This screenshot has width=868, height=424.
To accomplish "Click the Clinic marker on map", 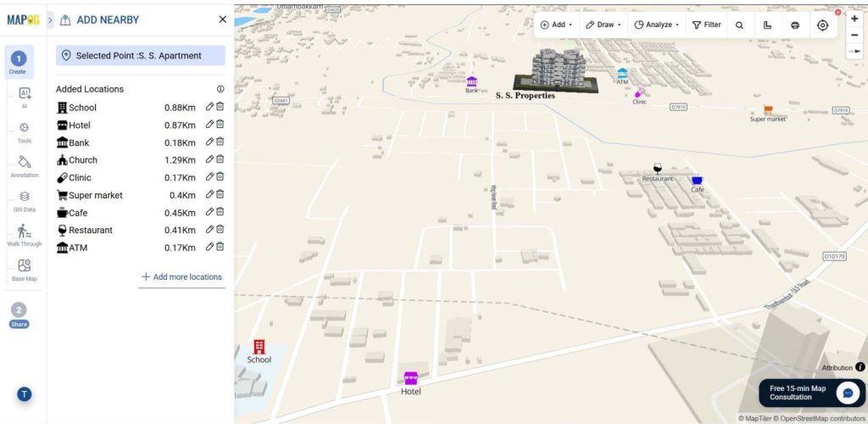I will coord(639,93).
